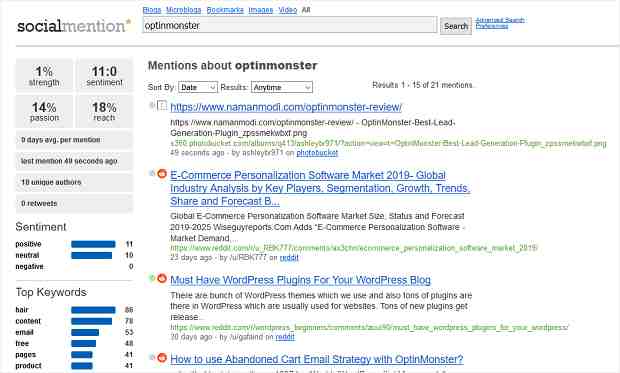Open the Sort By Date dropdown
The image size is (620, 373).
198,87
